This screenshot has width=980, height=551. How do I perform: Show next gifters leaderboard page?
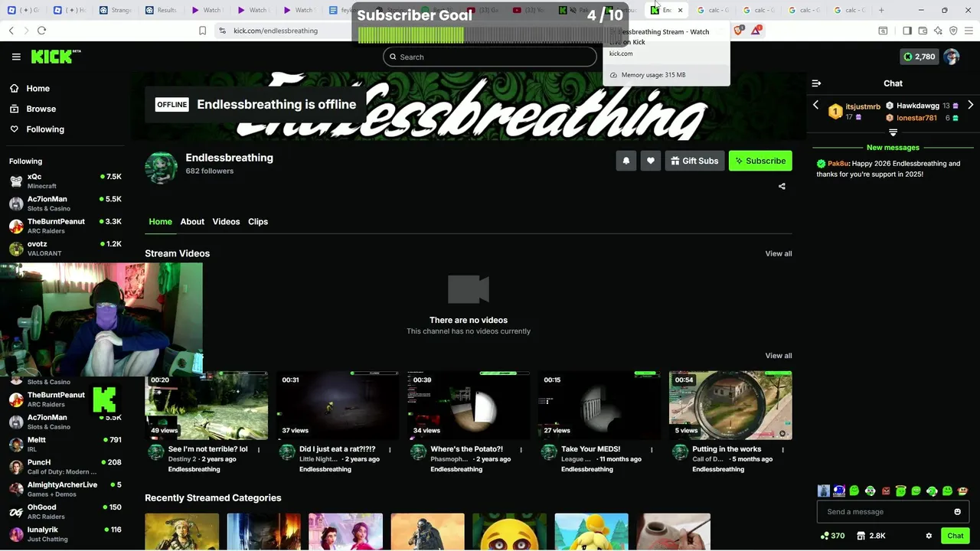(x=970, y=105)
